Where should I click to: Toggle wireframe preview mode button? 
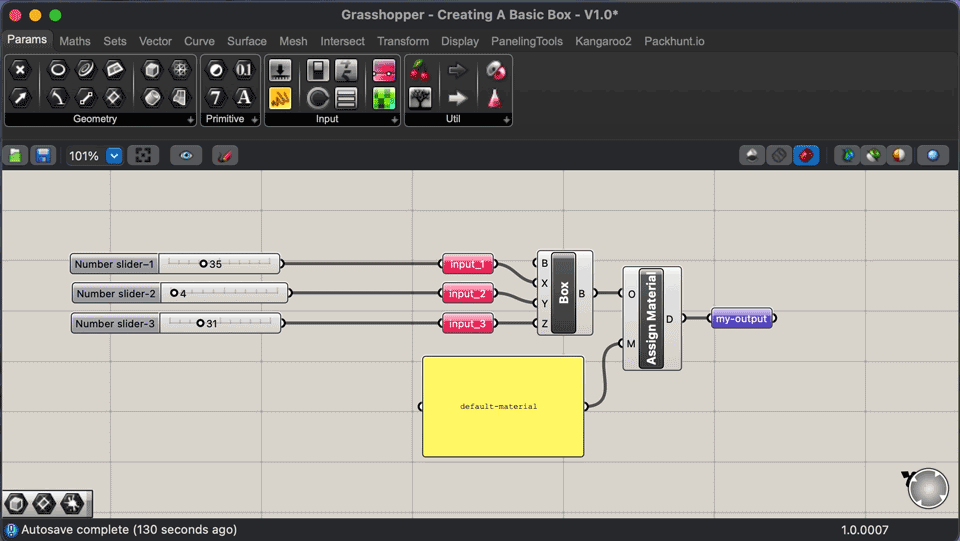pyautogui.click(x=779, y=155)
